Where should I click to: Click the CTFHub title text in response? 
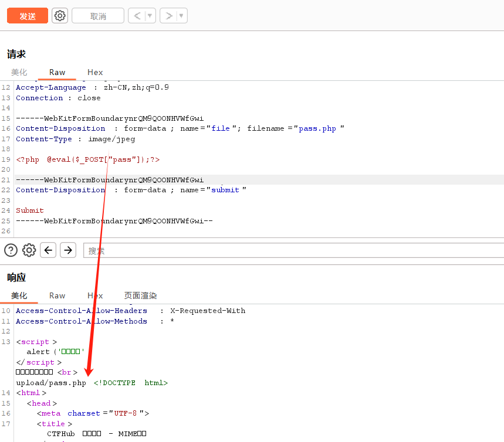click(x=97, y=434)
